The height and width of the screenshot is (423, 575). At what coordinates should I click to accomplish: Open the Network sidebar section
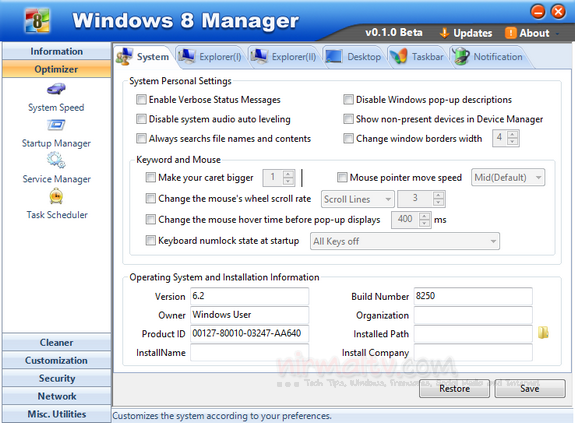pos(56,396)
